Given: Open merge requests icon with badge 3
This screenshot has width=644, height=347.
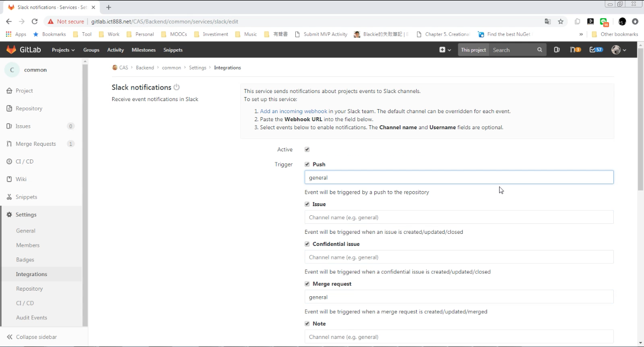Looking at the screenshot, I should [x=575, y=50].
